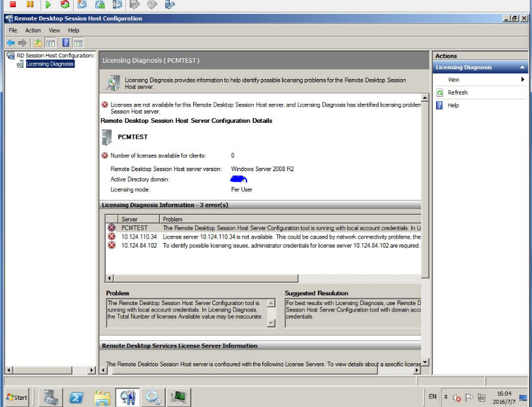Open the File menu
Screen dimensions: 532x407
tap(12, 30)
